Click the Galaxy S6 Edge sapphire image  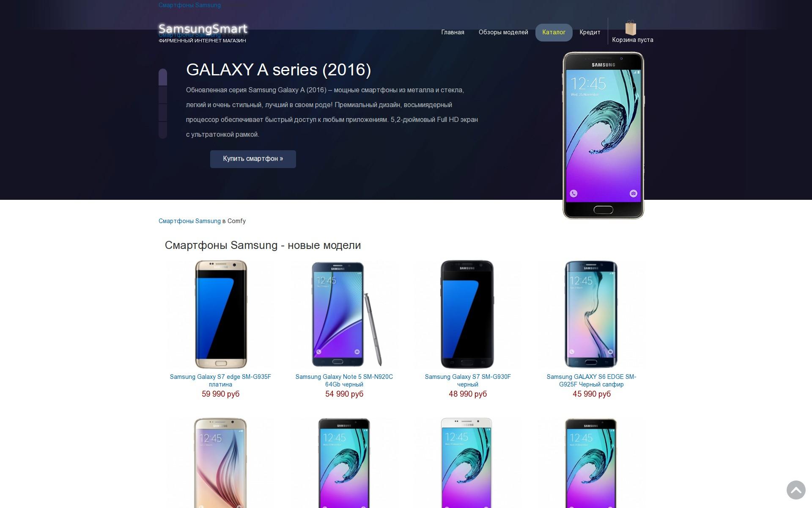click(591, 314)
